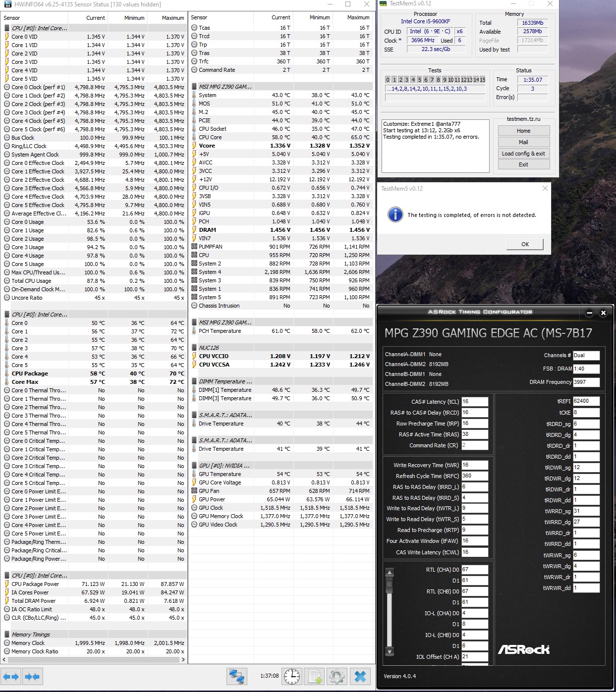616x692 pixels.
Task: Click the tREFI value field showing 62400
Action: coord(586,401)
